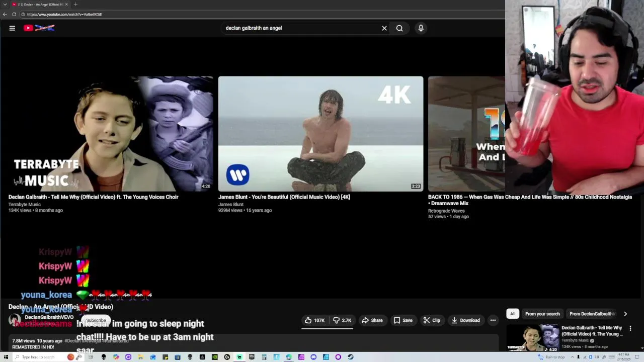Visit the Retrograde Waves channel link
The height and width of the screenshot is (362, 644).
446,211
